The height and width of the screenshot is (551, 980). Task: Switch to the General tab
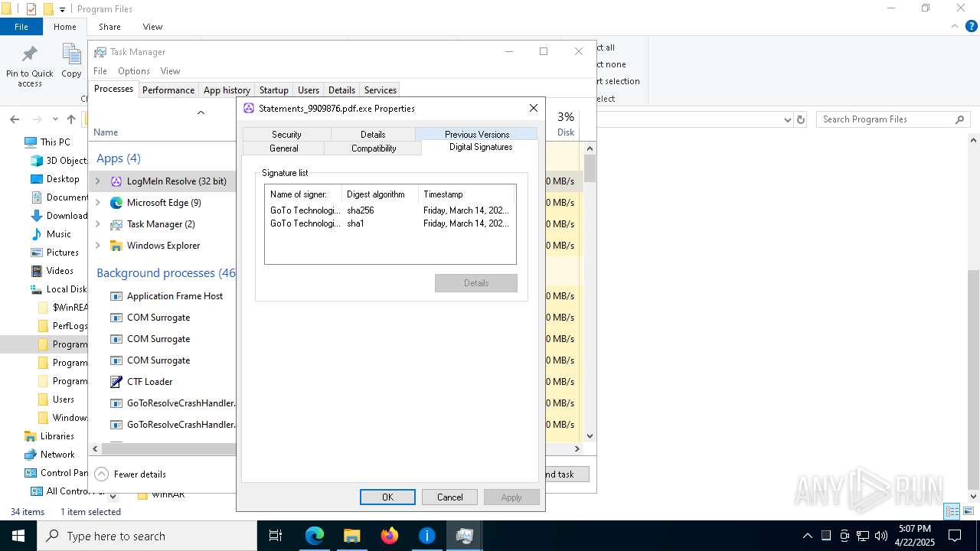tap(284, 148)
